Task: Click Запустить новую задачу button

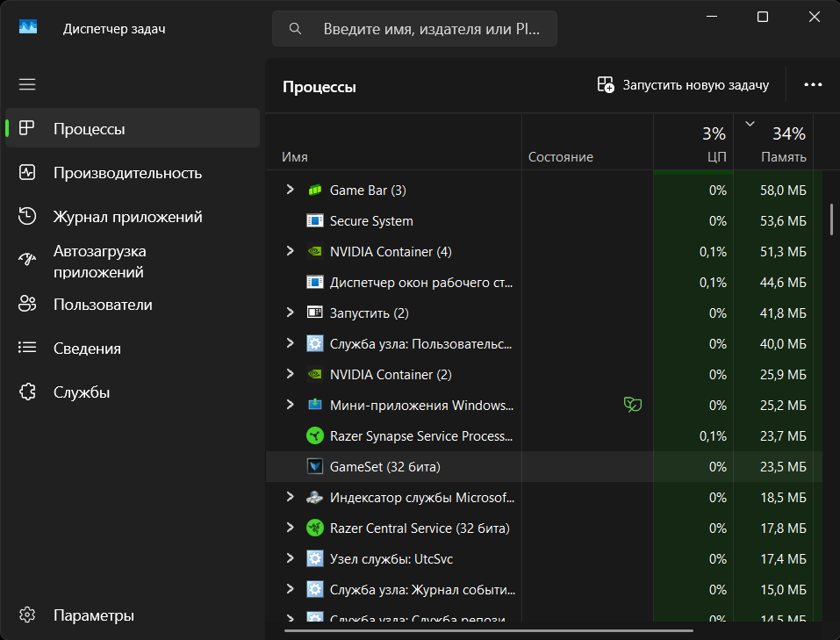Action: (x=683, y=85)
